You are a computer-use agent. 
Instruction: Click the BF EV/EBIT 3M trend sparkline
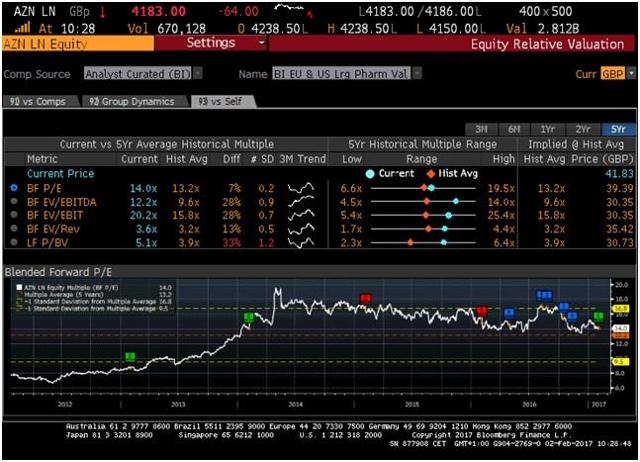(x=301, y=215)
